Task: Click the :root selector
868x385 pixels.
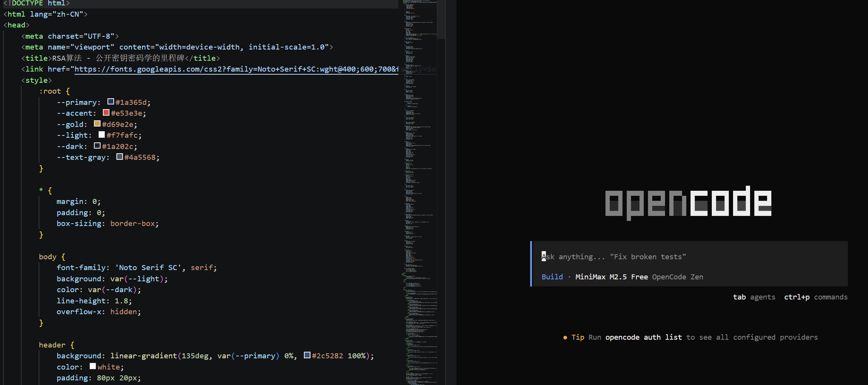Action: 50,91
